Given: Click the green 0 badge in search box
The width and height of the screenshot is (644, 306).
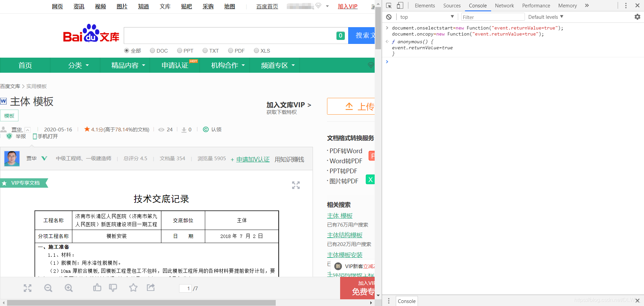Looking at the screenshot, I should [340, 36].
